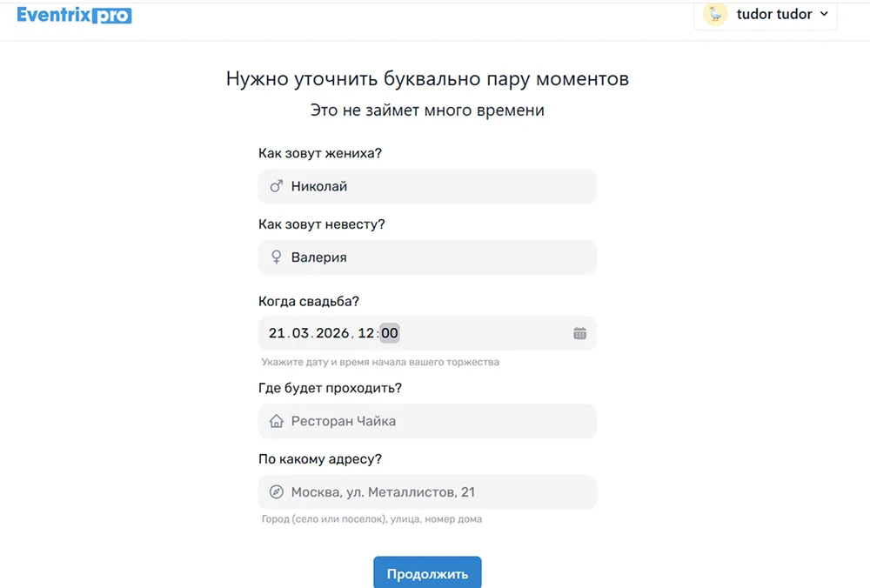Click the Eventrix pro logo
Image resolution: width=870 pixels, height=588 pixels.
click(74, 15)
